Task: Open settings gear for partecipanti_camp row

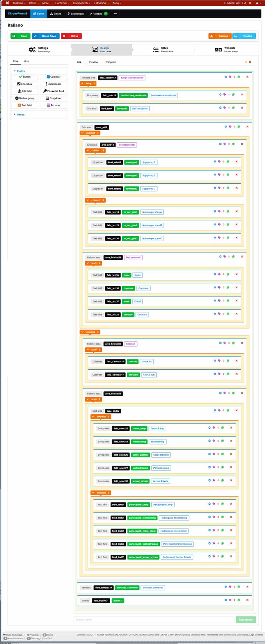Action: (x=209, y=504)
